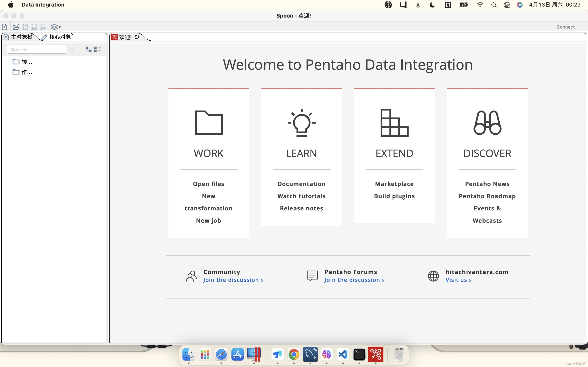Click the expand tree view icon
Viewport: 588px width, 367px height.
pos(88,50)
